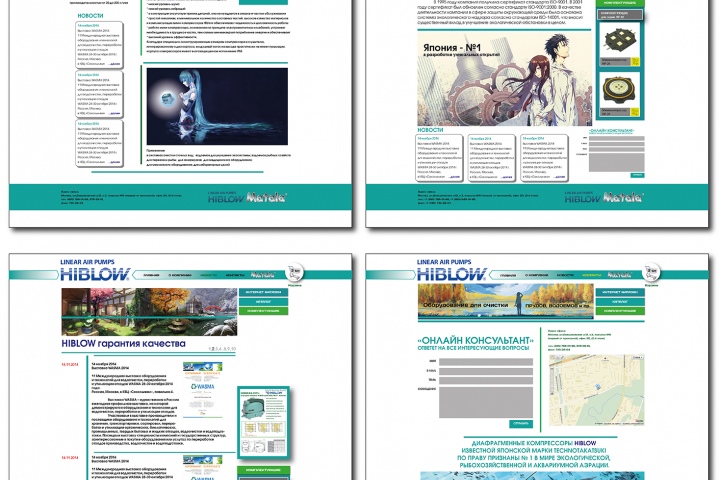Click the green Комплектующие button beside the news page banner
The image size is (720, 480).
pos(264,311)
